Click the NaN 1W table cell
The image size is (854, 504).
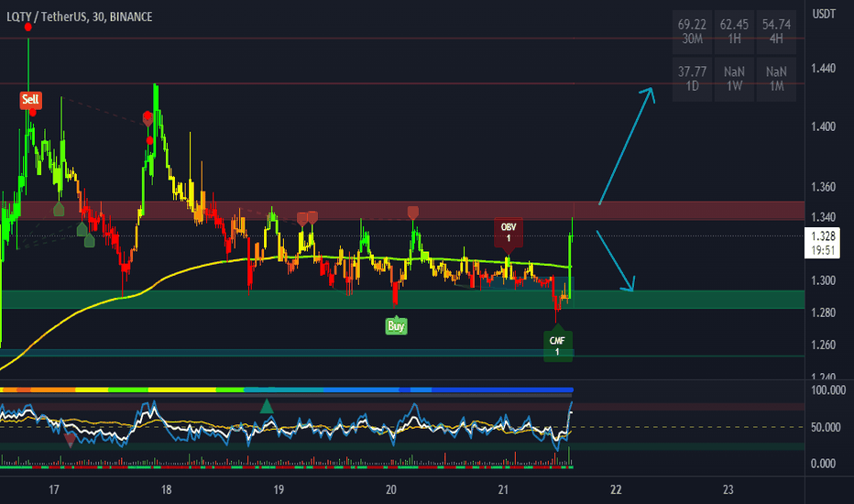click(x=734, y=79)
